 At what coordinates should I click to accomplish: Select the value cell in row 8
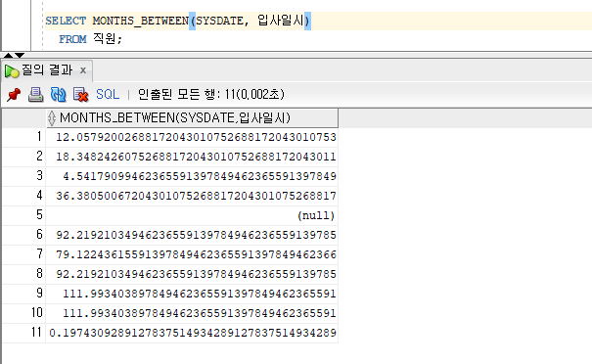pos(192,274)
